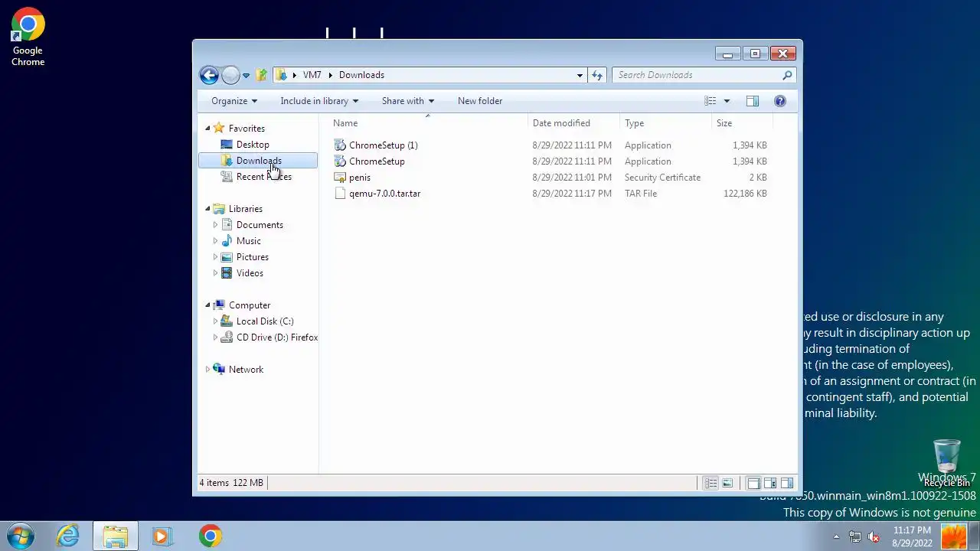Viewport: 980px width, 551px height.
Task: Open the Organize menu
Action: click(234, 101)
